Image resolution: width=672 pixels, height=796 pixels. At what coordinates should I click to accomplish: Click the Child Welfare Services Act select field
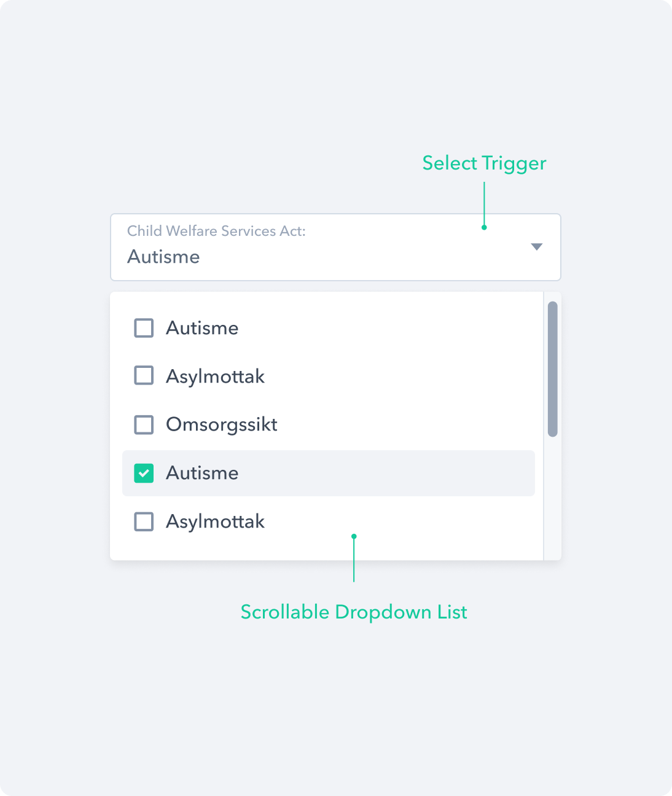coord(335,247)
